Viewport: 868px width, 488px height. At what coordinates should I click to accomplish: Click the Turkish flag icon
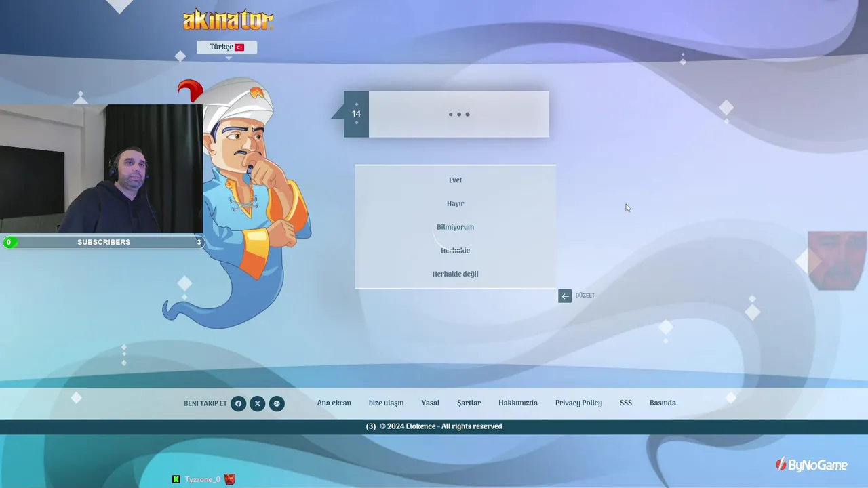point(239,47)
